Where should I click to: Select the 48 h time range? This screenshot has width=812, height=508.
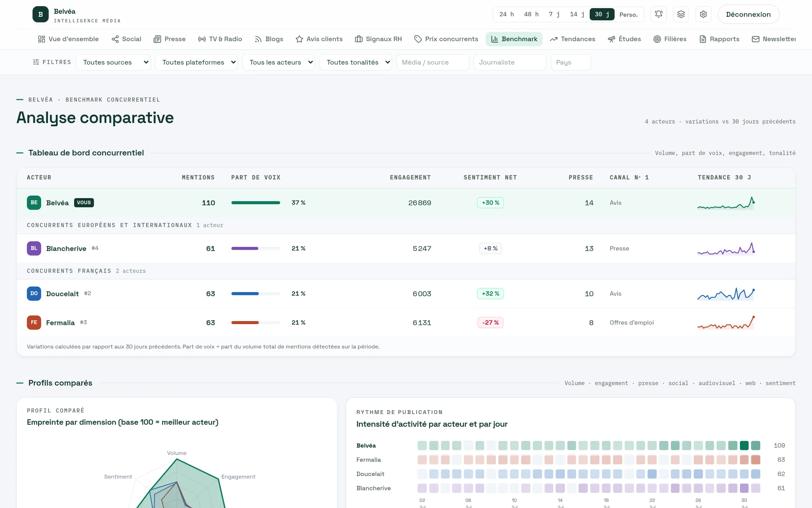pos(531,14)
